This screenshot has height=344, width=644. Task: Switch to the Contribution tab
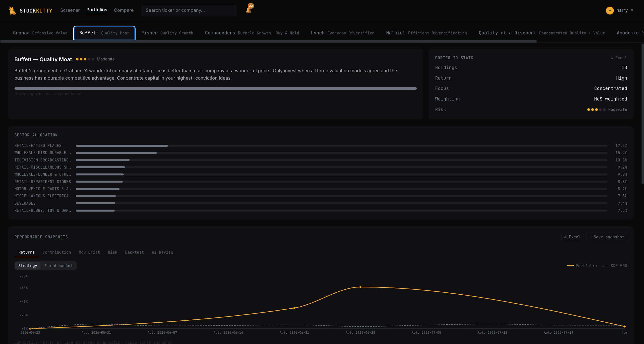pyautogui.click(x=57, y=252)
